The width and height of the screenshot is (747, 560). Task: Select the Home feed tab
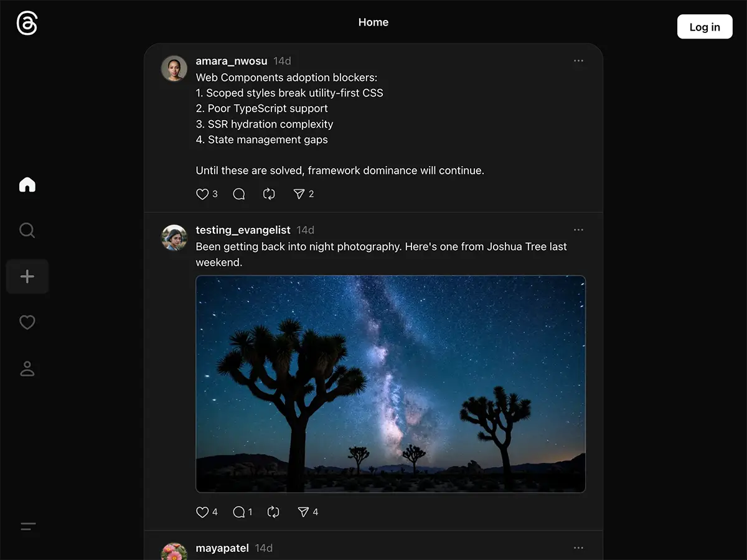(x=373, y=22)
